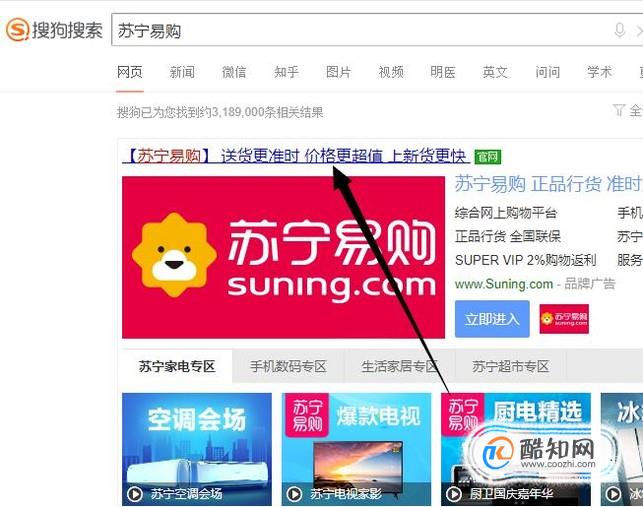Image resolution: width=643 pixels, height=507 pixels.
Task: Open the 知乎 search tab
Action: [x=286, y=72]
